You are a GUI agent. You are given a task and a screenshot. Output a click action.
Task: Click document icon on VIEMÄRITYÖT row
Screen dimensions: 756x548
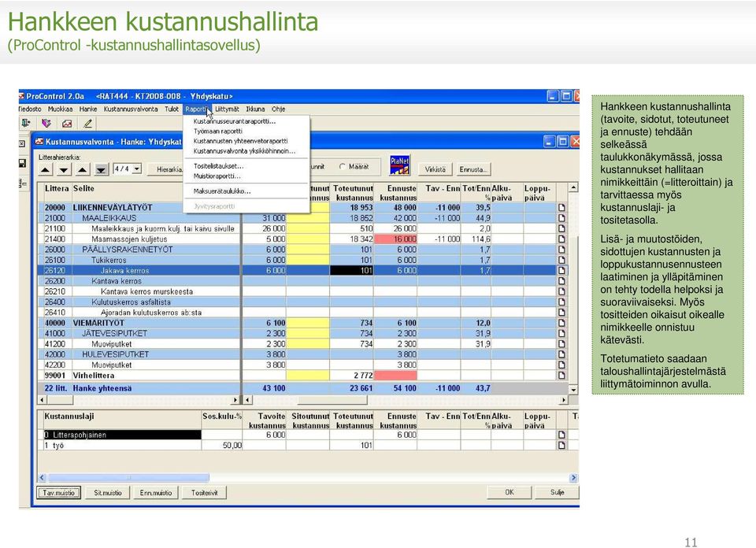561,323
